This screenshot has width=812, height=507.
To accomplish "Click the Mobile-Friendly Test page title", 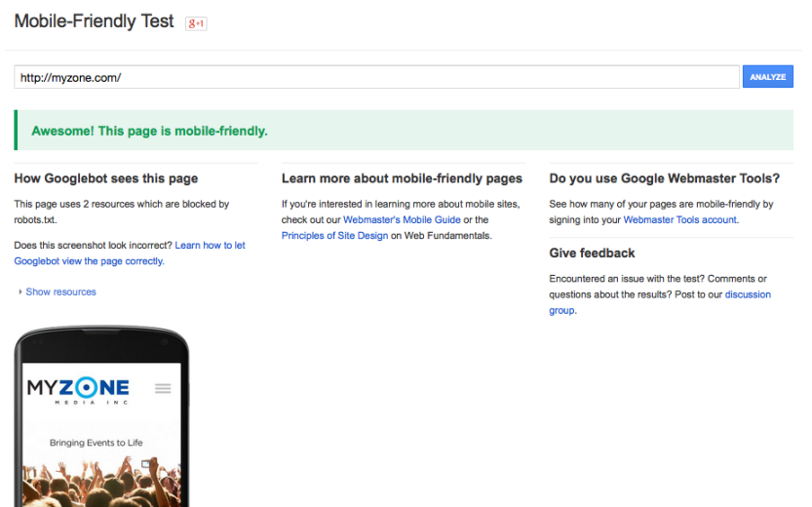I will pyautogui.click(x=94, y=21).
